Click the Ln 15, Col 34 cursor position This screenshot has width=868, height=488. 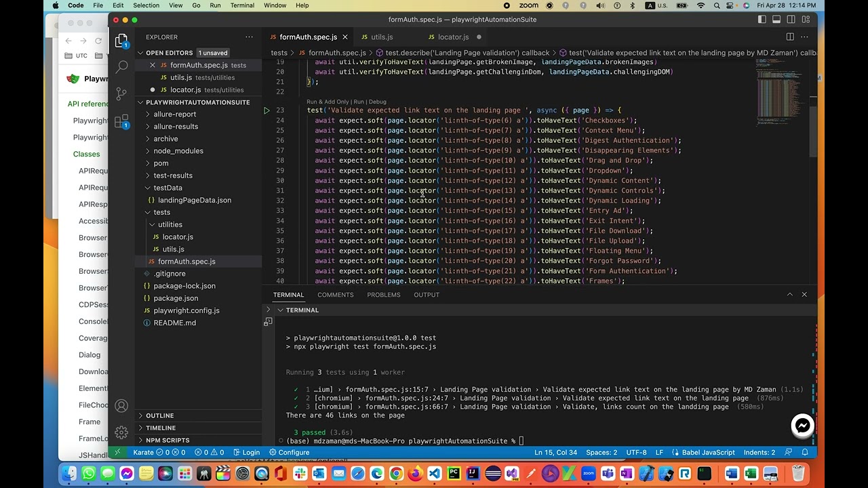pyautogui.click(x=555, y=452)
